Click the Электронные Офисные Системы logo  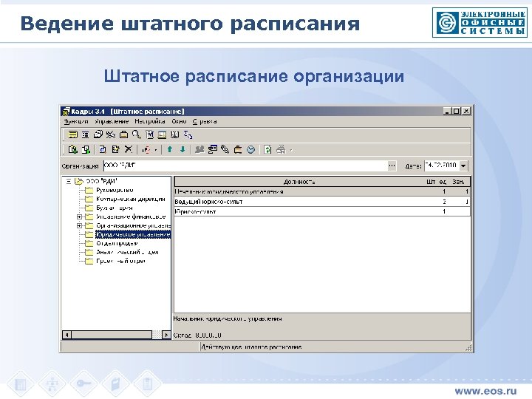[480, 23]
